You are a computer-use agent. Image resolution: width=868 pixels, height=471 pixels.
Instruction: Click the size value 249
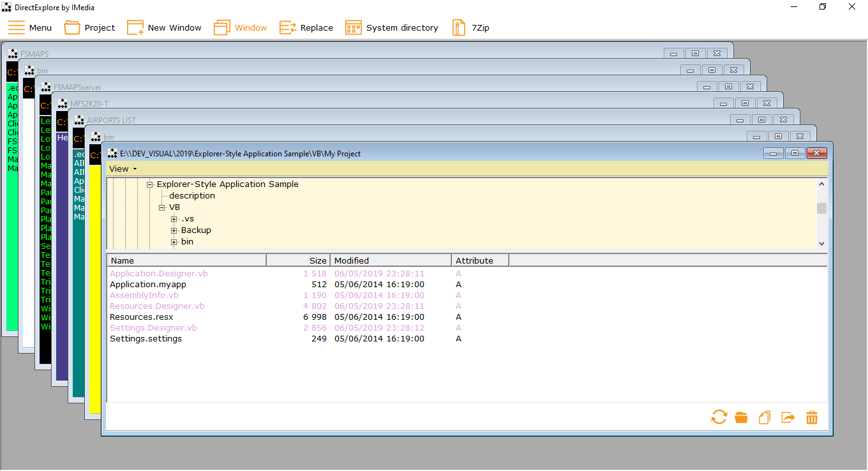pyautogui.click(x=319, y=338)
